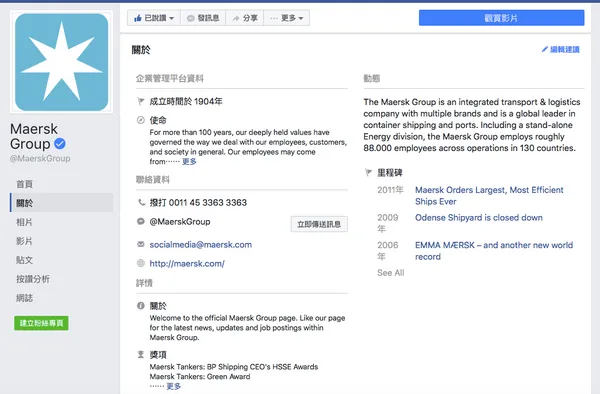Expand mission text with 更多 link
Screen dimensions: 600x394
189,161
